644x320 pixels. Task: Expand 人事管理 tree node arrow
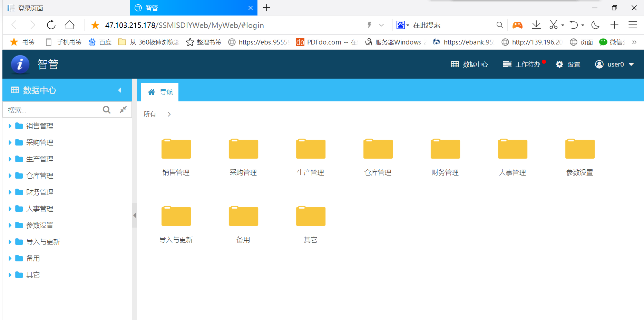[x=10, y=209]
